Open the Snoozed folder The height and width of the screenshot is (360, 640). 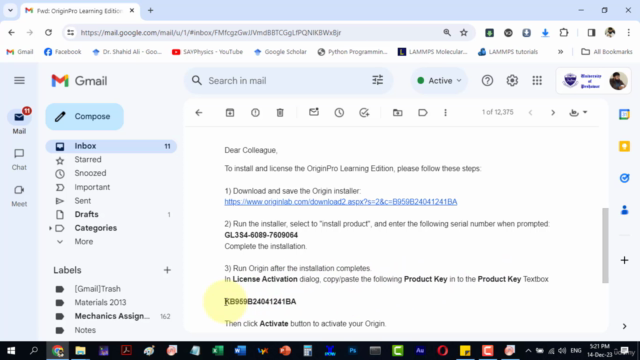point(90,173)
